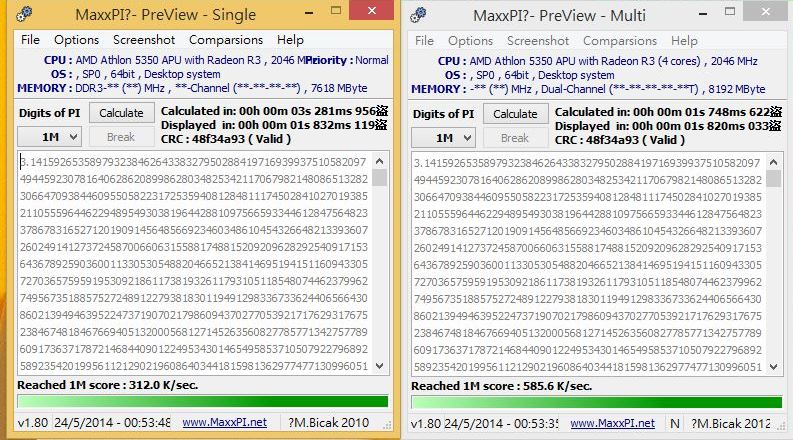This screenshot has width=793, height=440.
Task: Open www.MaxxPI.net link in Multi window
Action: tap(612, 423)
